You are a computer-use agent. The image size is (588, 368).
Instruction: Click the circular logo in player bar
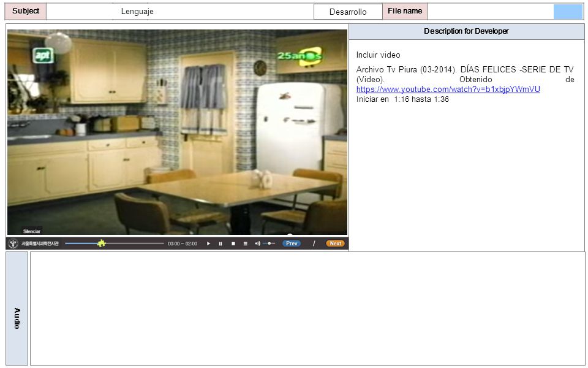pos(13,243)
